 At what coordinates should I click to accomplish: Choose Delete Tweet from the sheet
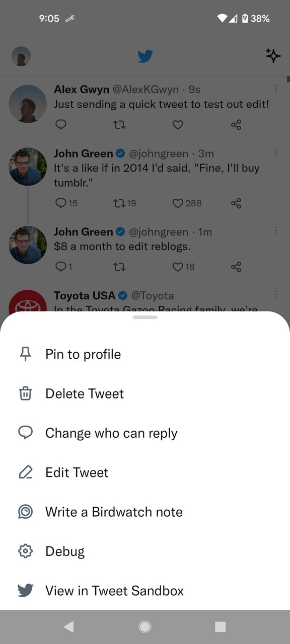[x=145, y=393]
